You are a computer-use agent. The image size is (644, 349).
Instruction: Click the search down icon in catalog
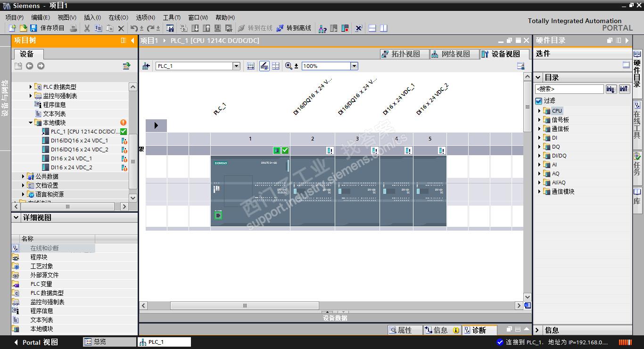611,89
